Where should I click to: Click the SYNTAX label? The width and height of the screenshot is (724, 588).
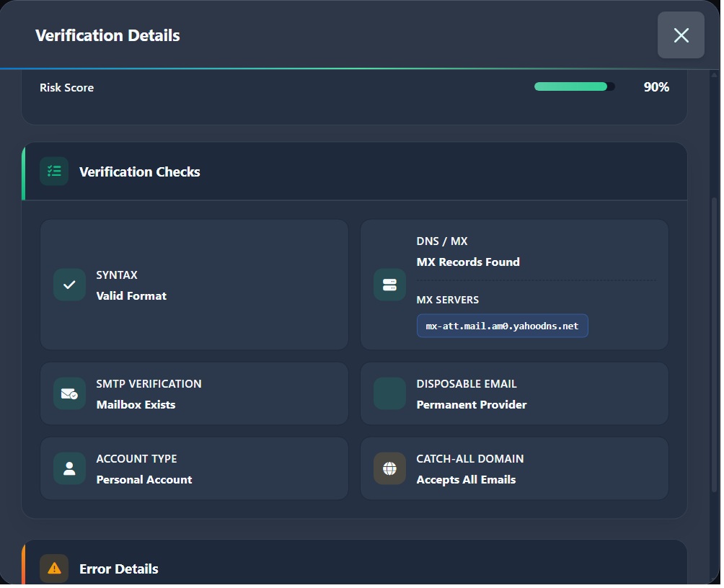click(118, 276)
